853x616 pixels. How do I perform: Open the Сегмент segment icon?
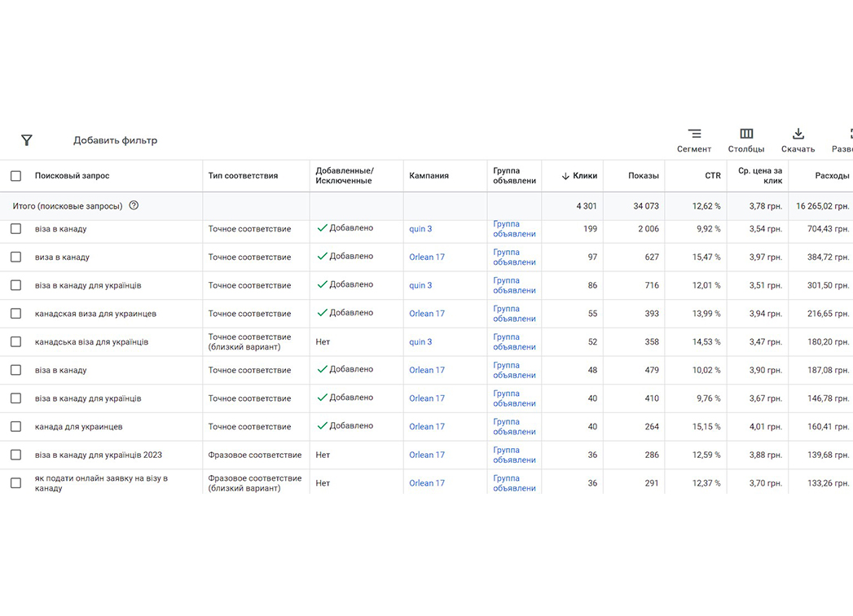point(694,134)
